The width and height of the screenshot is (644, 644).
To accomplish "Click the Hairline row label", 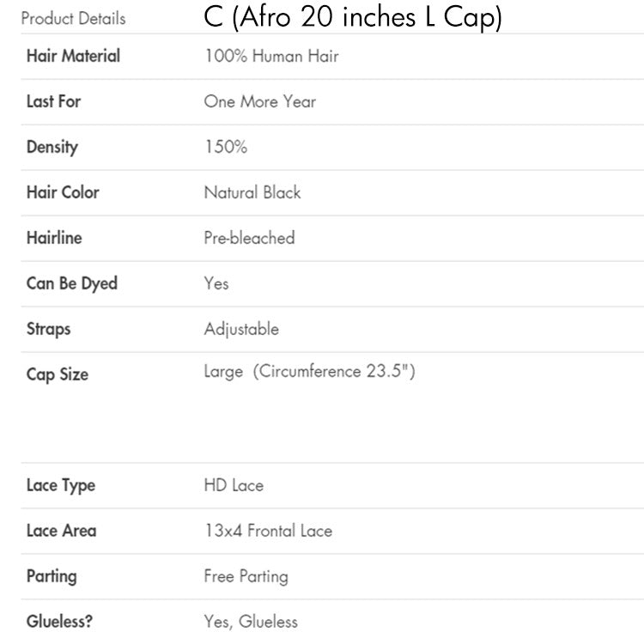I will pos(54,238).
